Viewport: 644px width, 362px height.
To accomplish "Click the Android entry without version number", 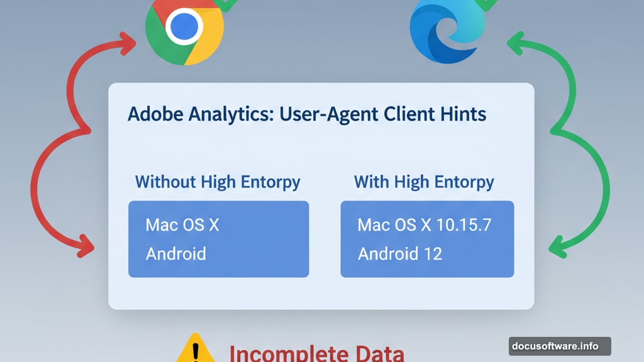I will [x=175, y=253].
